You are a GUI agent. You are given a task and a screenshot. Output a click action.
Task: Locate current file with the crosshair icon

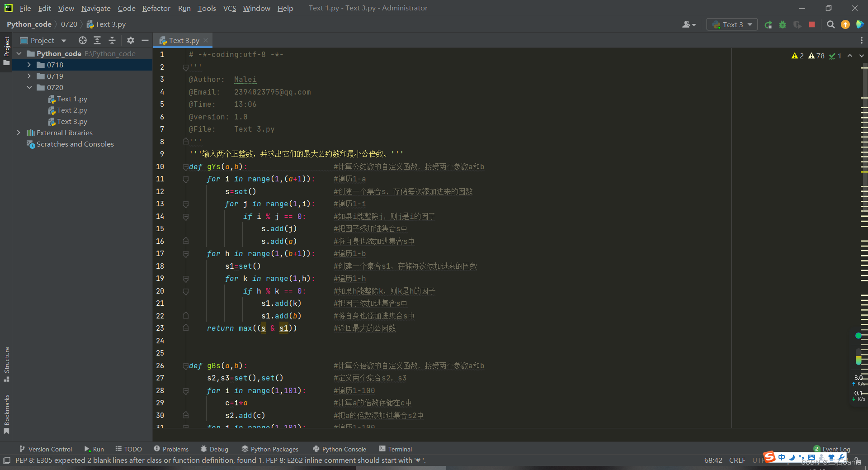tap(83, 40)
